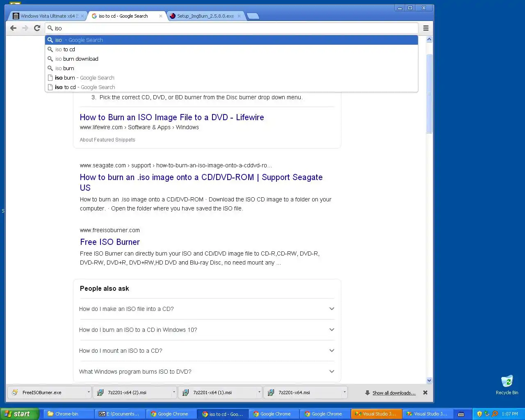Click the page scrollbar down arrow
Viewport: 525px width, 420px height.
pos(429,380)
